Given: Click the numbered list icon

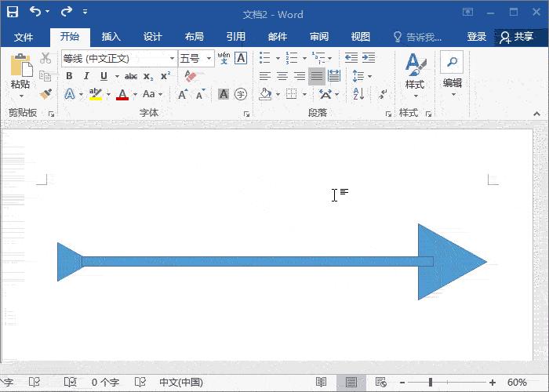Looking at the screenshot, I should (291, 58).
